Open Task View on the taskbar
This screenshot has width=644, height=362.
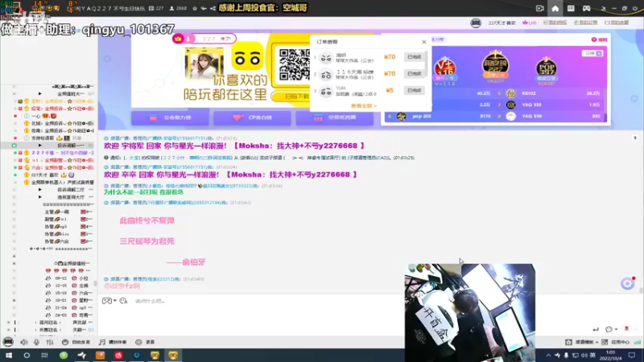45,355
